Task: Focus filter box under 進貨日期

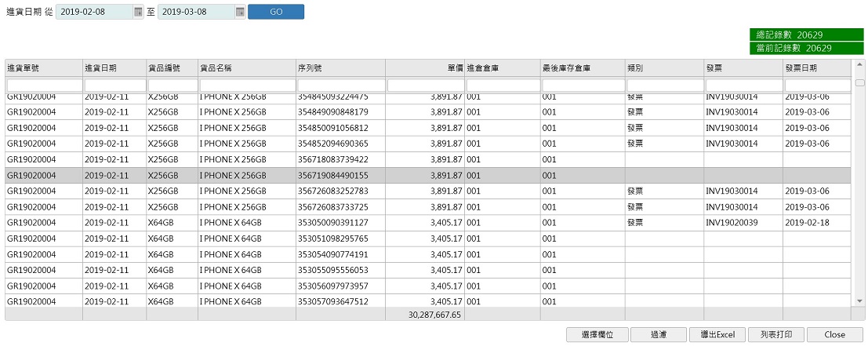Action: (x=115, y=86)
